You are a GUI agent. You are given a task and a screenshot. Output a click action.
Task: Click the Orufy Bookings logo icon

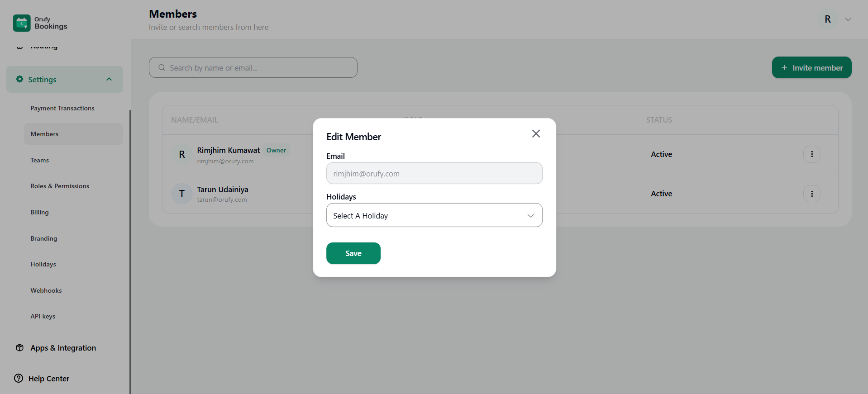[22, 23]
